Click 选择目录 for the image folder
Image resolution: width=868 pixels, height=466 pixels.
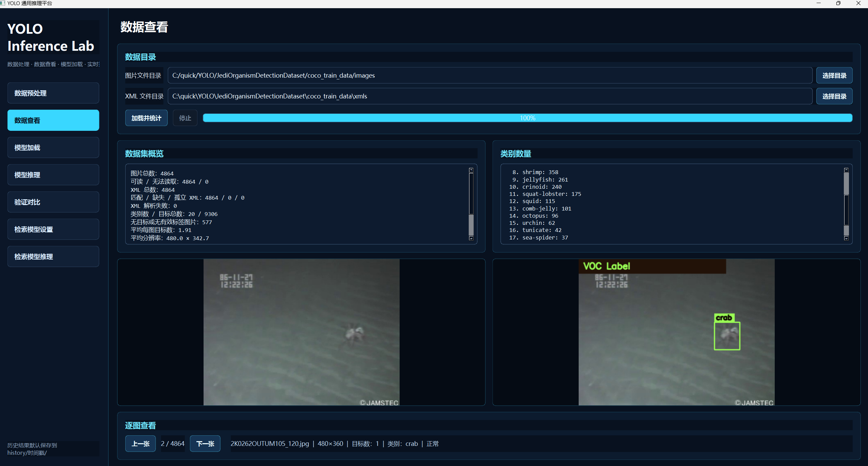pyautogui.click(x=834, y=75)
